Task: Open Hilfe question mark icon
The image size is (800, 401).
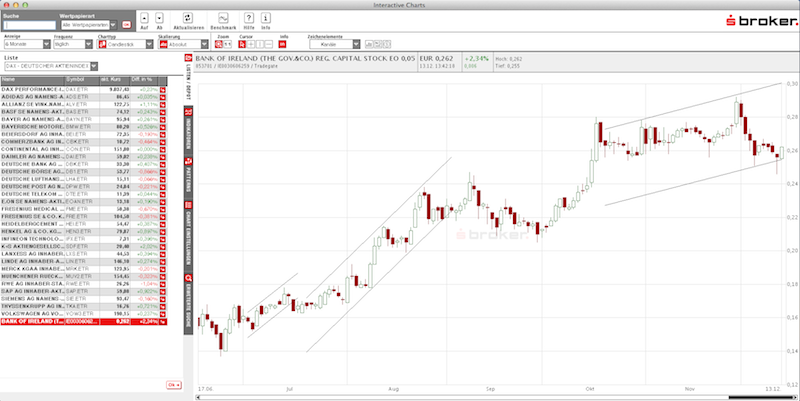Action: 248,18
